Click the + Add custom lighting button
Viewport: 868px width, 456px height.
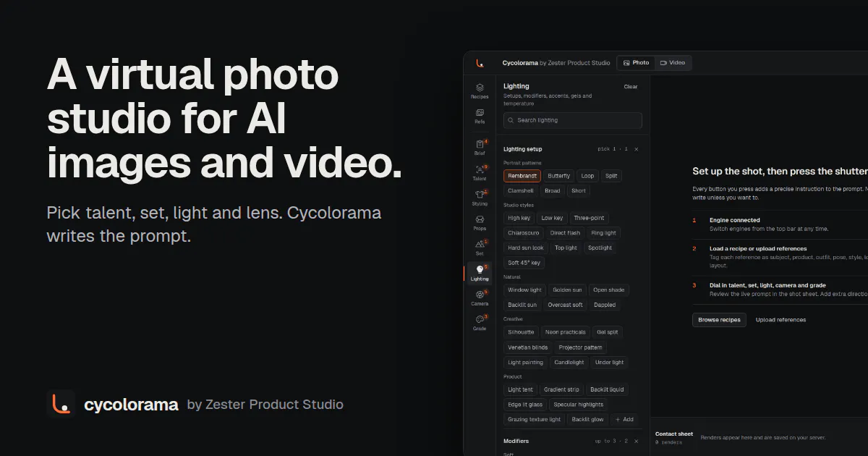[x=624, y=419]
